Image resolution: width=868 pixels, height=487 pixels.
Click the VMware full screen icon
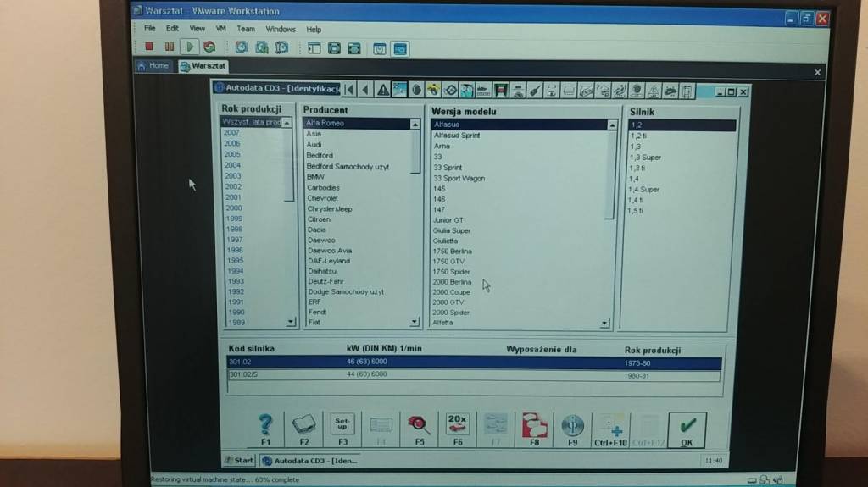334,48
